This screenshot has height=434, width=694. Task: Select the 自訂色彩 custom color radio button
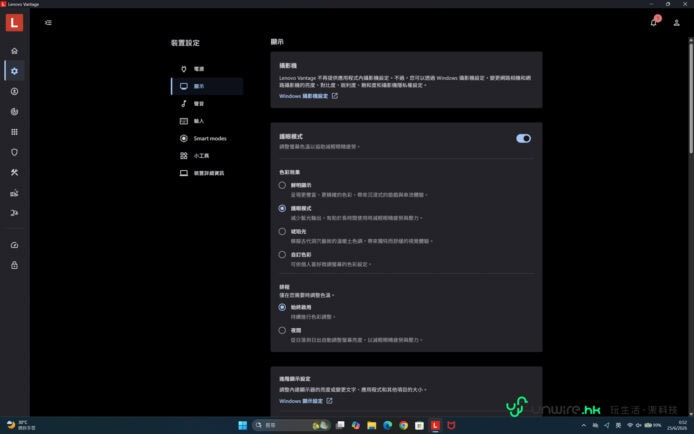point(282,255)
